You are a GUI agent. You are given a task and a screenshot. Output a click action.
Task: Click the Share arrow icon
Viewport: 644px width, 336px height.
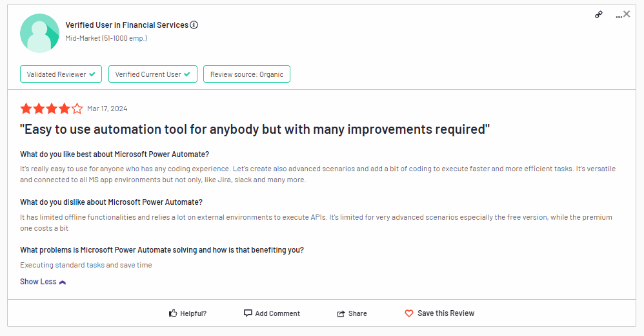341,314
